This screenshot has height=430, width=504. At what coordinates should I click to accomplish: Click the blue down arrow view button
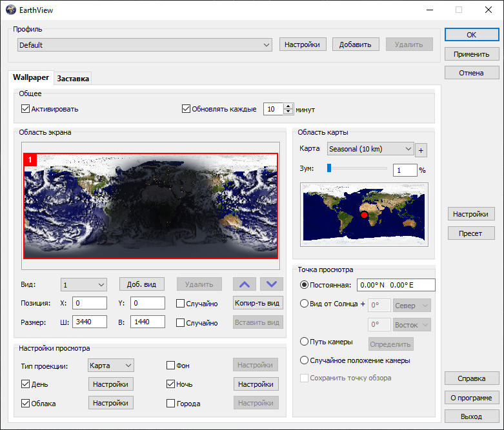pos(271,284)
